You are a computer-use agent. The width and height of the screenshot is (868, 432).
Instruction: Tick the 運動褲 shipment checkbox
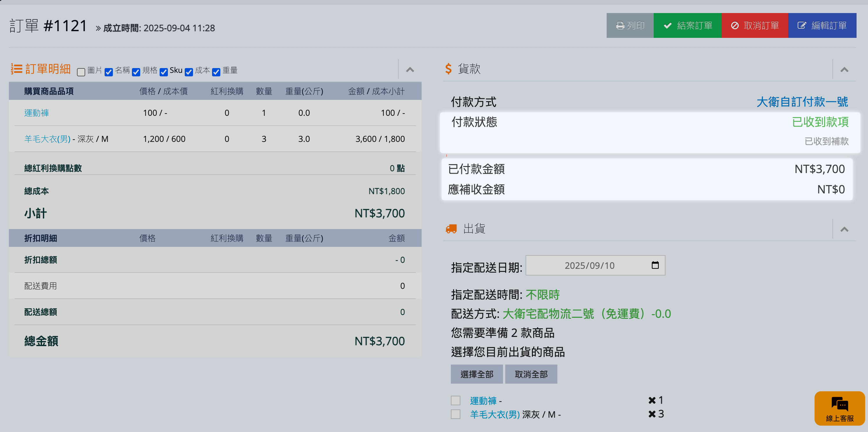(x=455, y=401)
